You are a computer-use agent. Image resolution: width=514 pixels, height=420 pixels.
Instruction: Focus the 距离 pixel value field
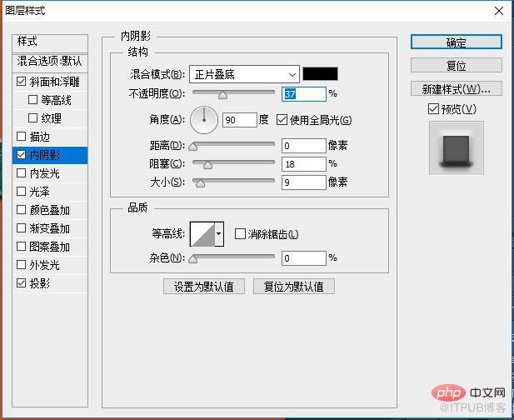click(304, 146)
